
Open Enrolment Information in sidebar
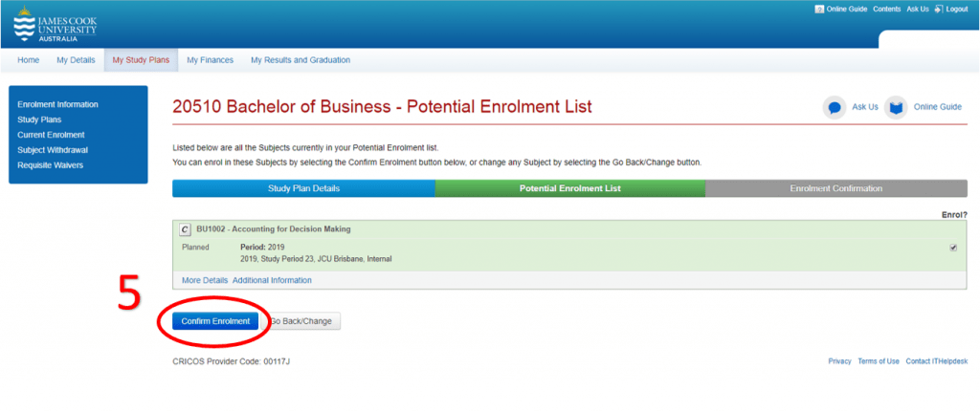click(x=57, y=104)
